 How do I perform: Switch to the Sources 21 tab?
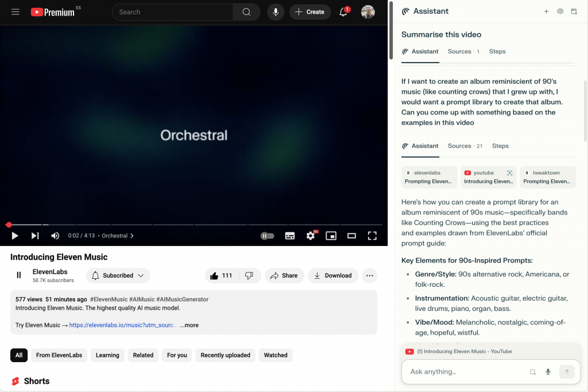pos(465,146)
